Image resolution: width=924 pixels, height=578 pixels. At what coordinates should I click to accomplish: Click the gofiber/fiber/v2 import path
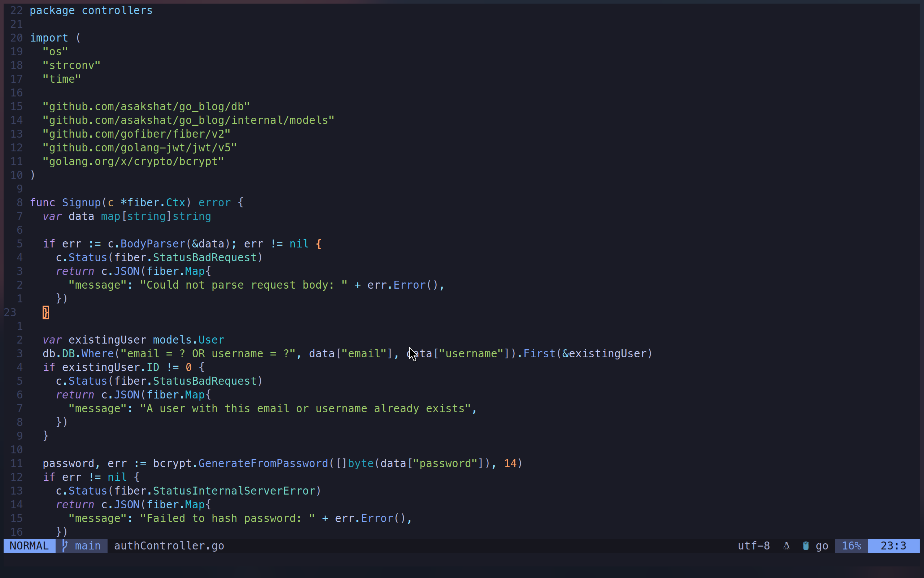click(136, 134)
